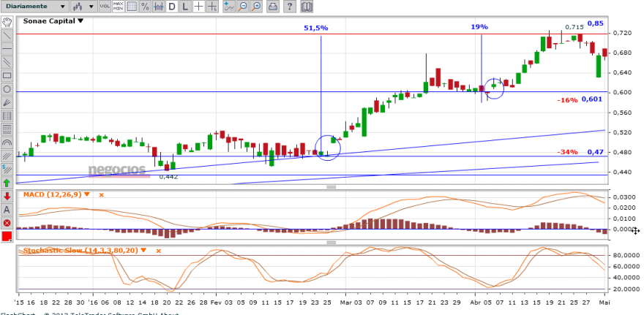Select the vertical Fibonacci time zones tool

coord(7,115)
